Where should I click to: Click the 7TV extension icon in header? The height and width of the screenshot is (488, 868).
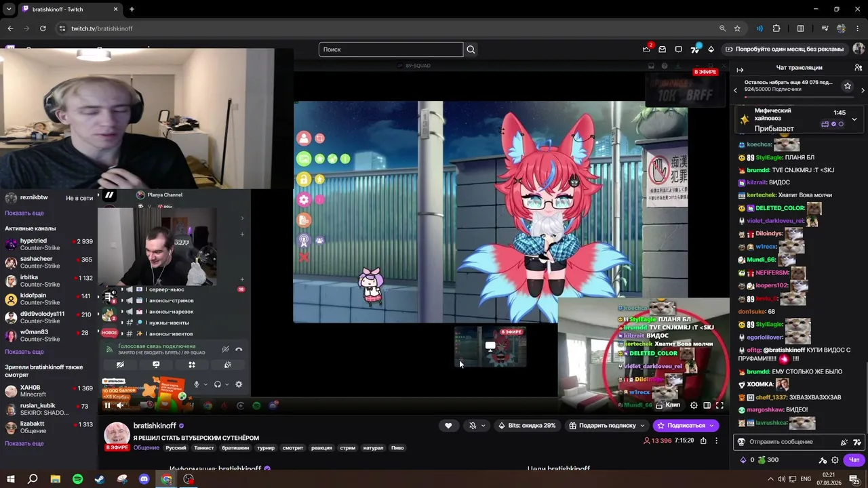click(x=695, y=49)
